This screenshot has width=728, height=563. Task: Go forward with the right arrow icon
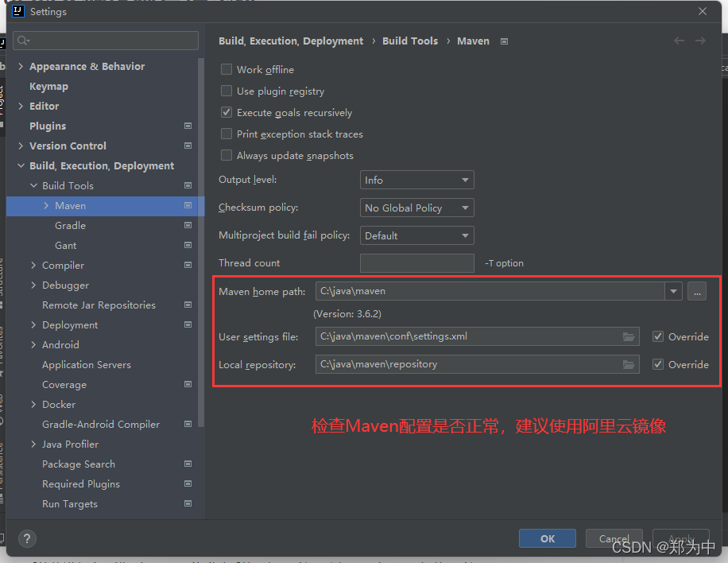point(701,41)
